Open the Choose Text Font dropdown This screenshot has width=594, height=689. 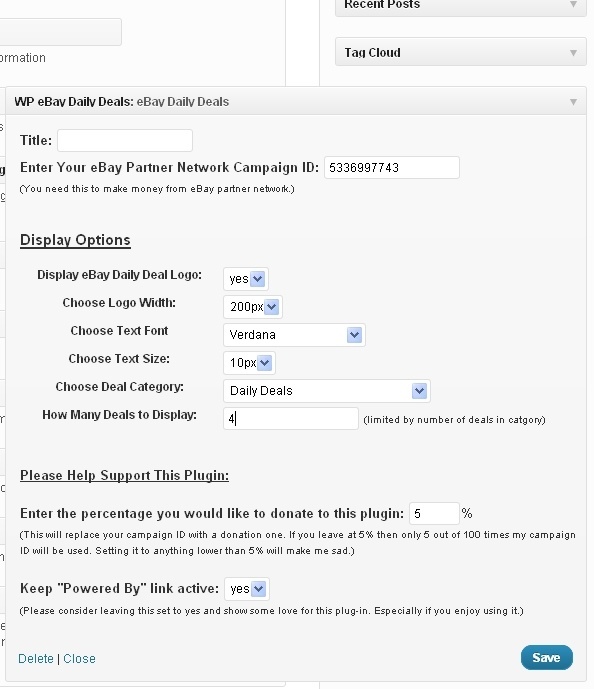coord(294,335)
